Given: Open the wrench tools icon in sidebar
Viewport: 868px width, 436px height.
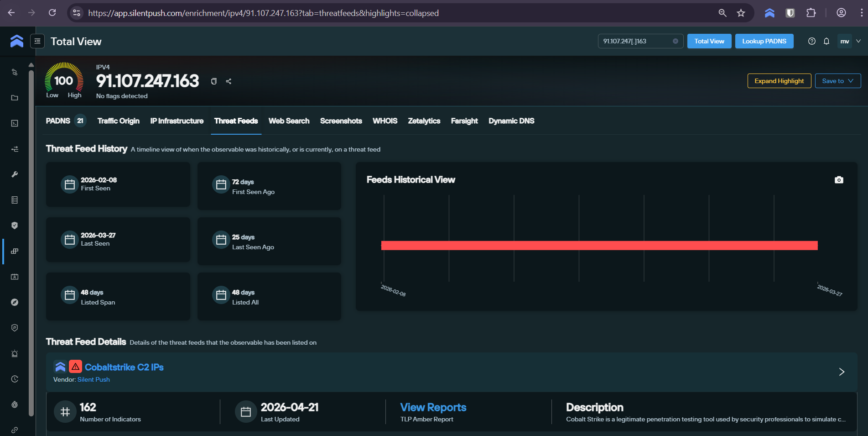Looking at the screenshot, I should point(14,174).
